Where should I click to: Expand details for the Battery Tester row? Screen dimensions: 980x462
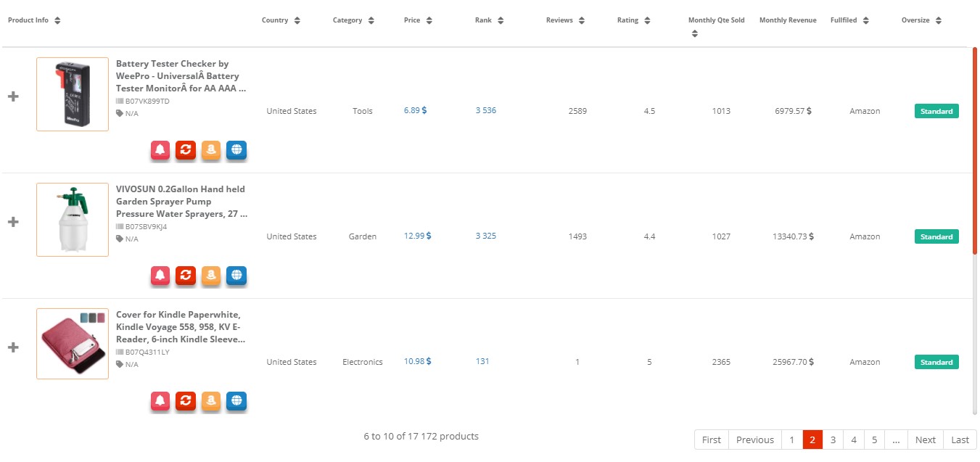13,95
